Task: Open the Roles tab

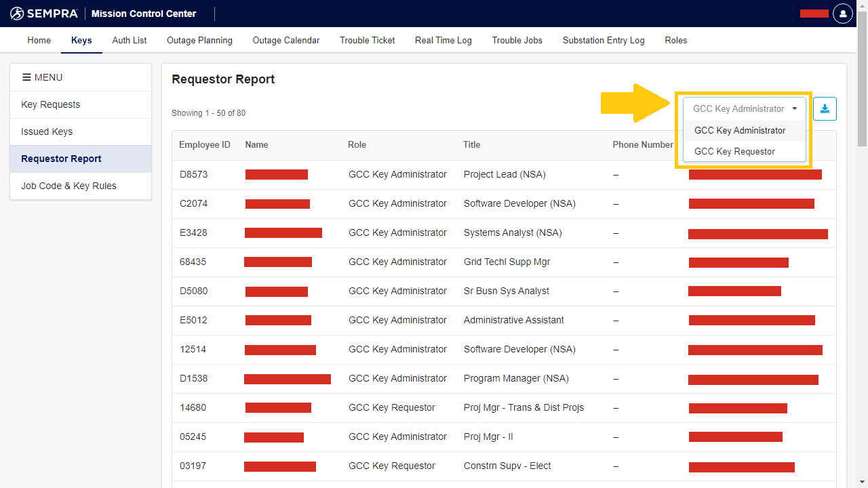Action: 676,41
